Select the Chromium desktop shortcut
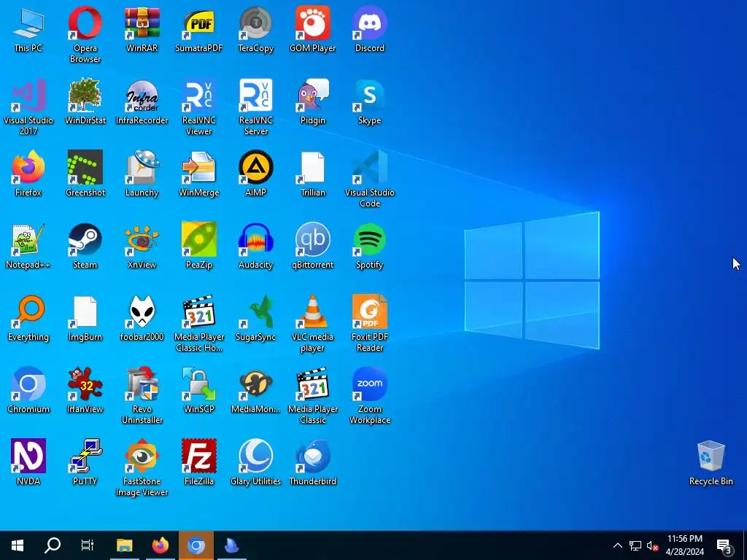Screen dimensions: 747x560 (28, 391)
